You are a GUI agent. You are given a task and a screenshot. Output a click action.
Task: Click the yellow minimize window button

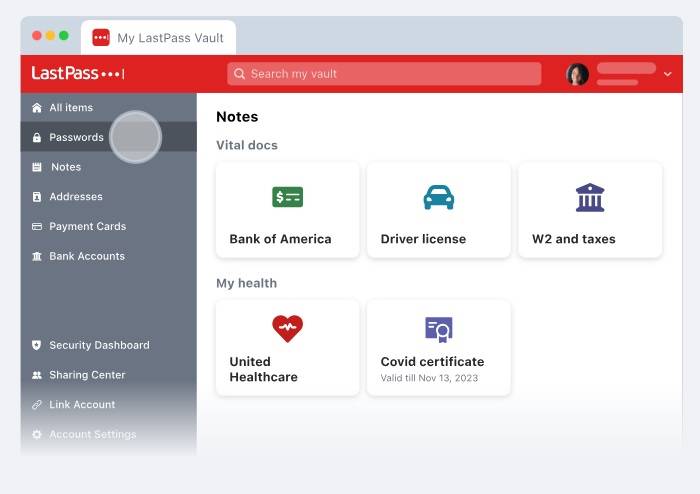(x=50, y=36)
